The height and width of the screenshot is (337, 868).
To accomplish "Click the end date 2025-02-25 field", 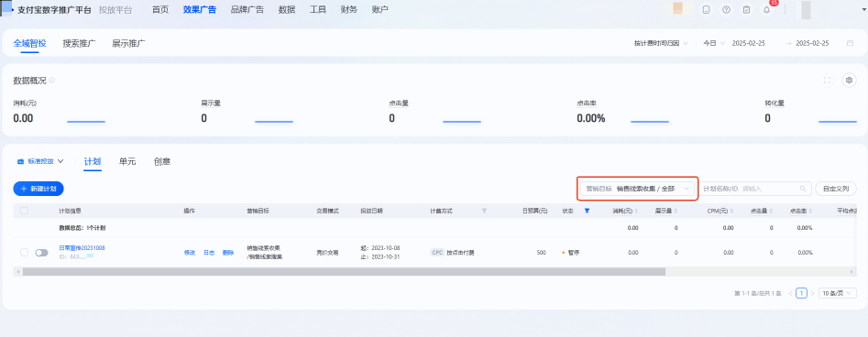I will click(812, 43).
